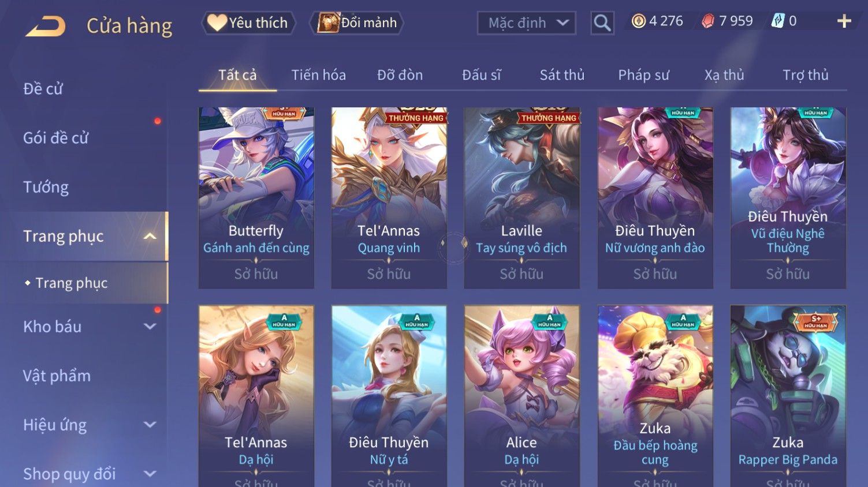
Task: Open the Mặc định sort dropdown
Action: pyautogui.click(x=527, y=23)
